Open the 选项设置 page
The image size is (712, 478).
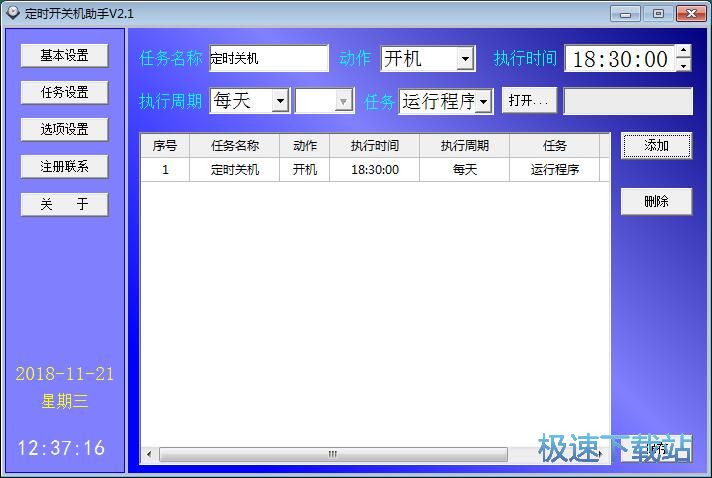[x=64, y=129]
